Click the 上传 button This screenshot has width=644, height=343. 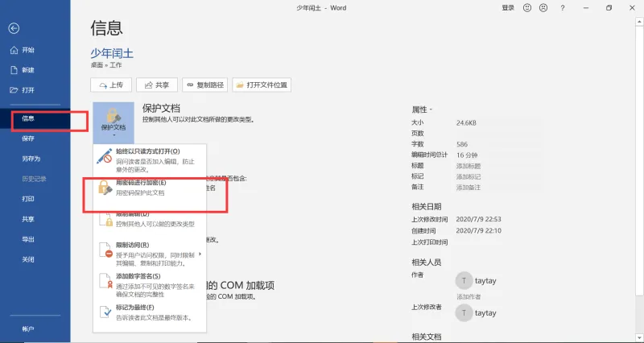111,85
